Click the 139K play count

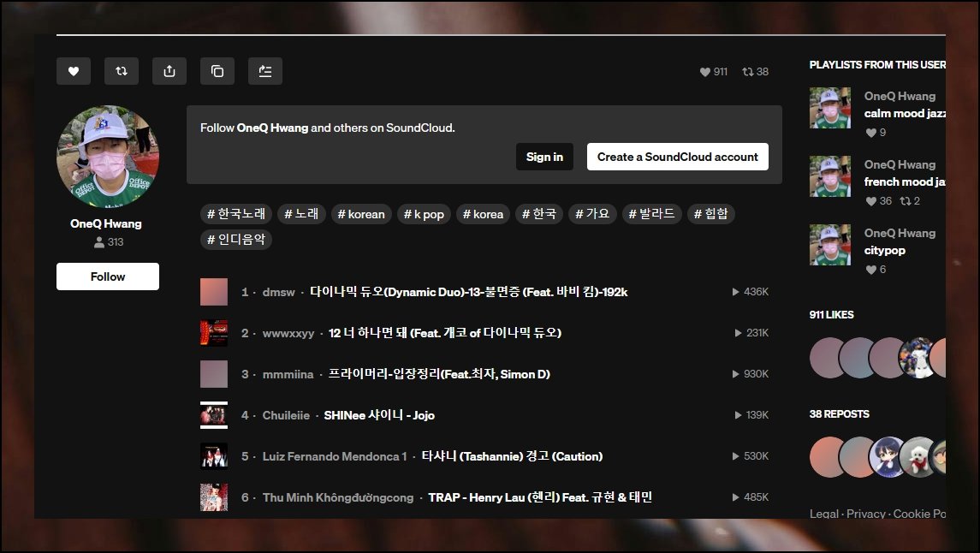[x=751, y=415]
